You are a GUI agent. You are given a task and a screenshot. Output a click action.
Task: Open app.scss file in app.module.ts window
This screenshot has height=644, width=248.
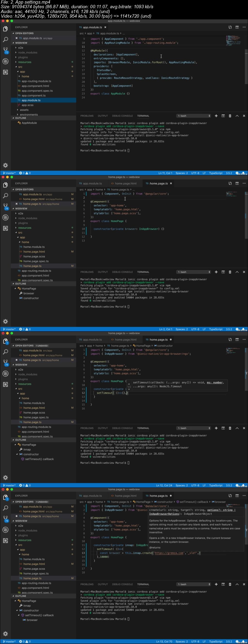tap(28, 105)
